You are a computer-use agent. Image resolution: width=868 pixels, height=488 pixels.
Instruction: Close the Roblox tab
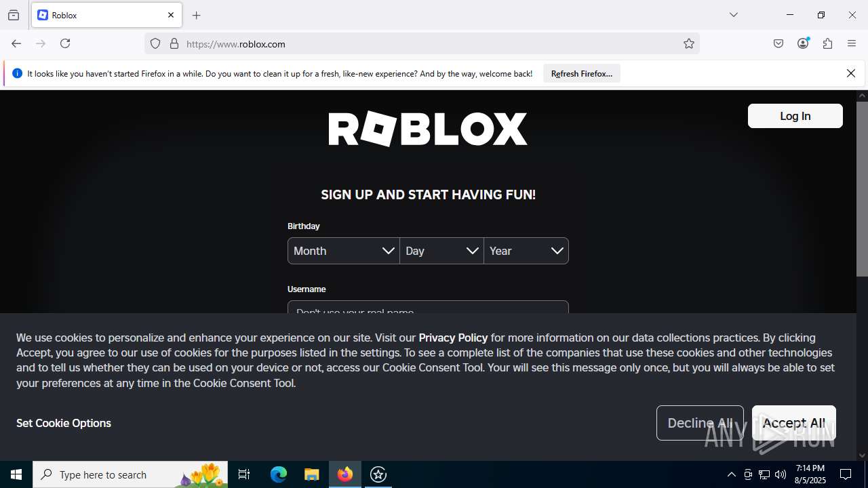pyautogui.click(x=171, y=15)
